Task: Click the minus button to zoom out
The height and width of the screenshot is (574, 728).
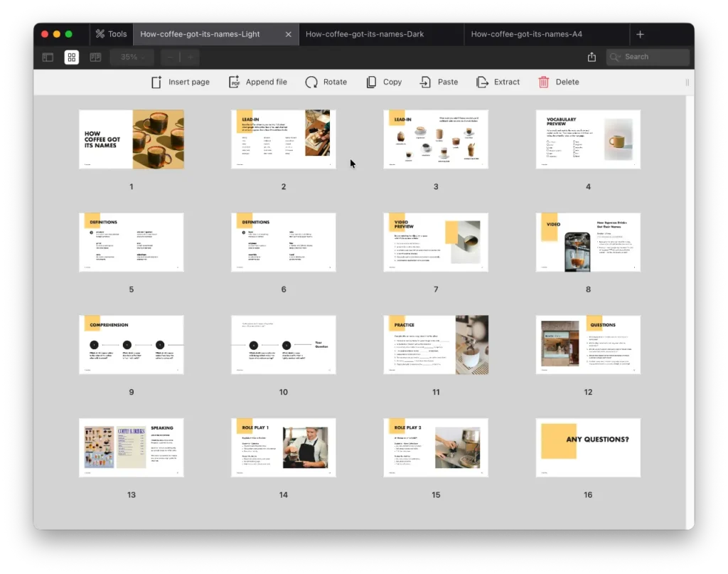Action: pyautogui.click(x=169, y=57)
